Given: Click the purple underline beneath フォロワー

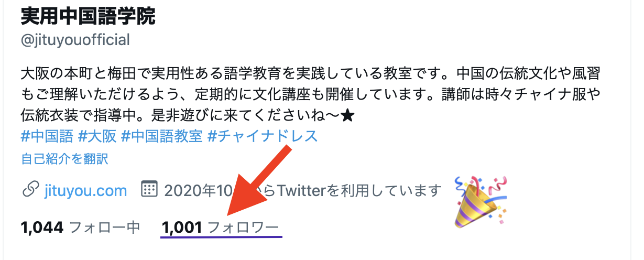Looking at the screenshot, I should tap(221, 236).
